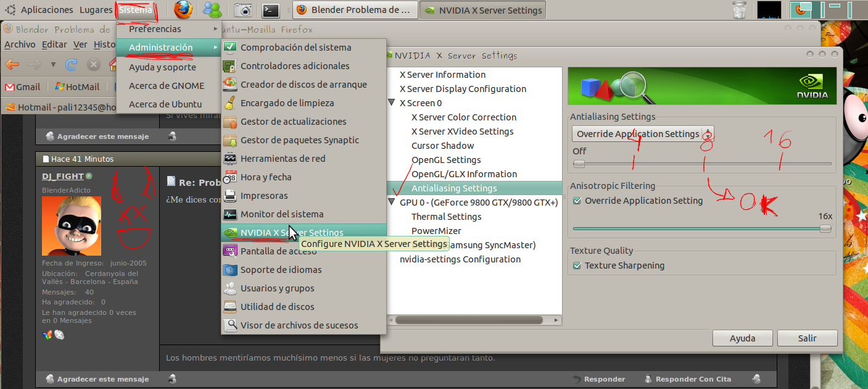Screen dimensions: 868x389
Task: Toggle anisotropic Override Application Setting checkbox
Action: pyautogui.click(x=577, y=201)
